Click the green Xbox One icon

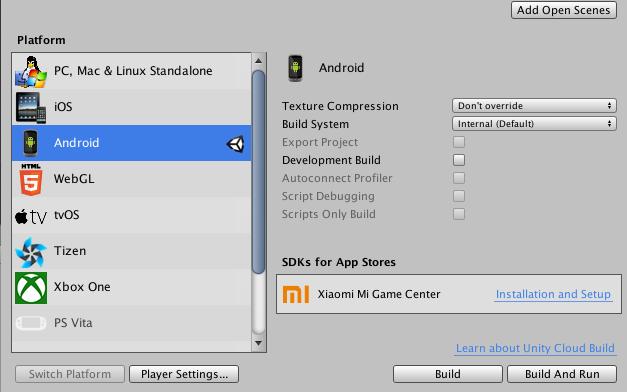pos(31,288)
